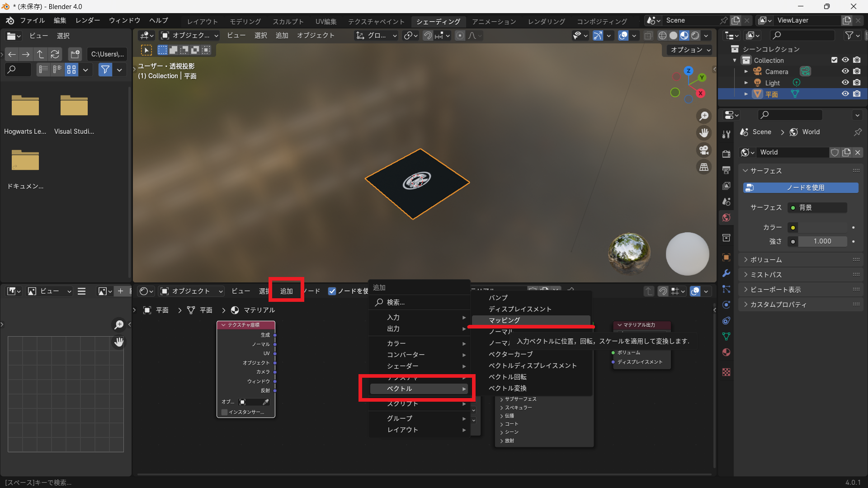Screen dimensions: 868x488
Task: Click the new folder icon in file browser
Action: pos(75,54)
